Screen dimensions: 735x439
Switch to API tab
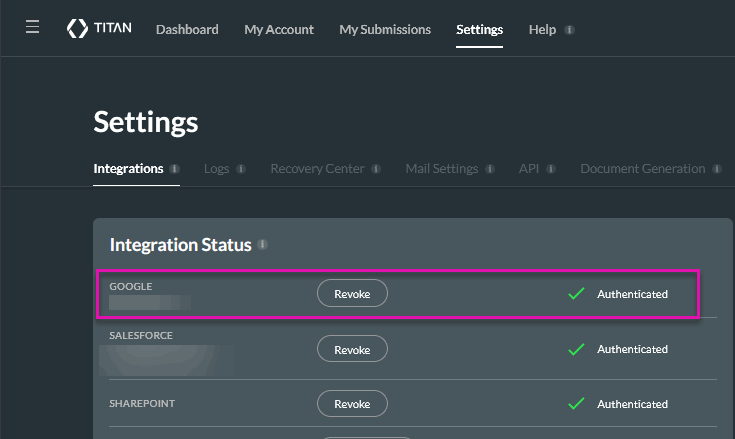point(529,169)
